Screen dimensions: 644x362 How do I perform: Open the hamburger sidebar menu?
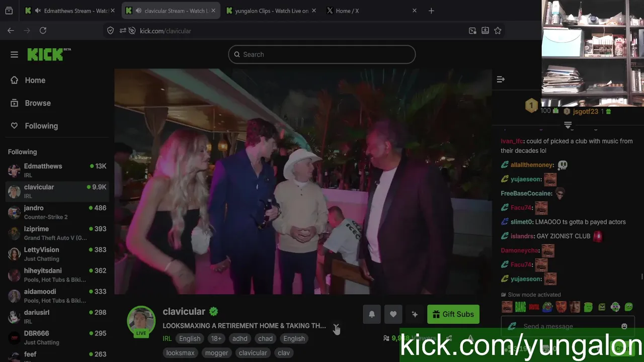click(14, 54)
